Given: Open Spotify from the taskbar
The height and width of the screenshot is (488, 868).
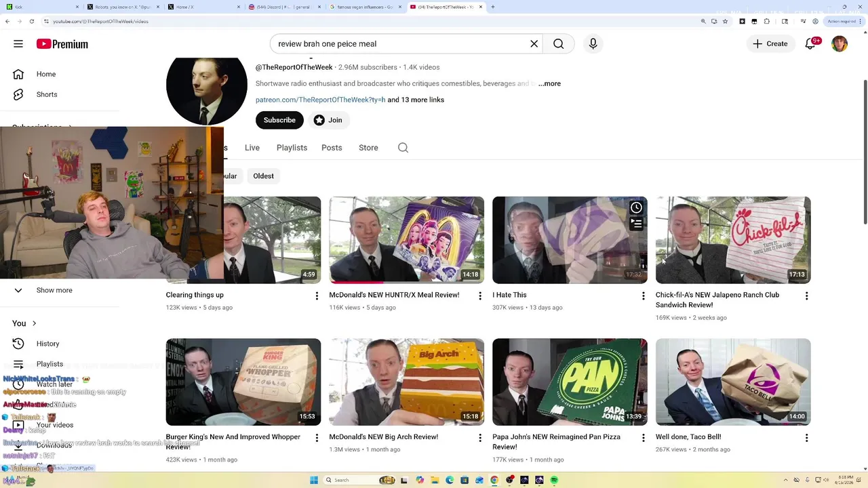Looking at the screenshot, I should 554,480.
